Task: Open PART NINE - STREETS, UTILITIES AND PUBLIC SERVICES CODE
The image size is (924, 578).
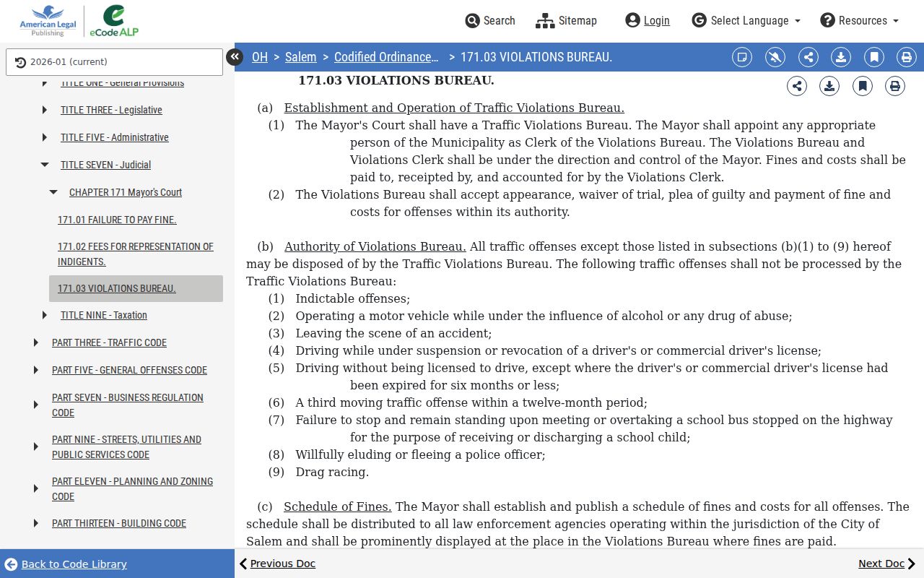Action: pos(126,447)
